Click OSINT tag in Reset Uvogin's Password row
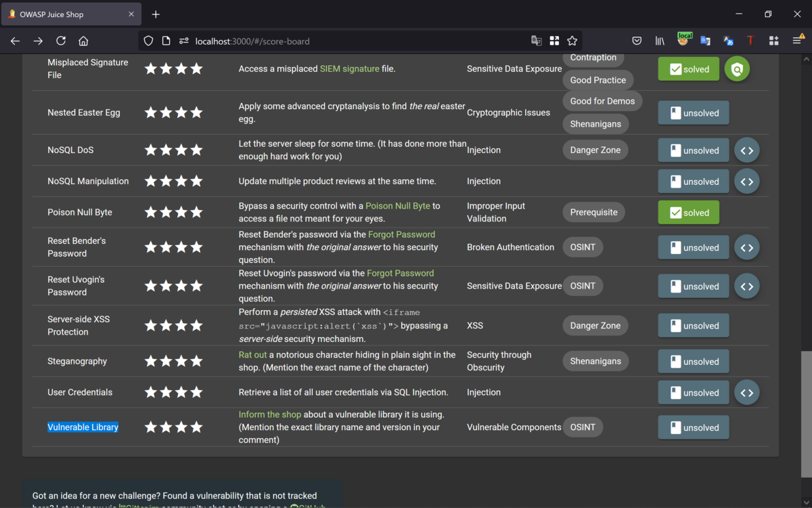The height and width of the screenshot is (508, 812). (x=583, y=286)
